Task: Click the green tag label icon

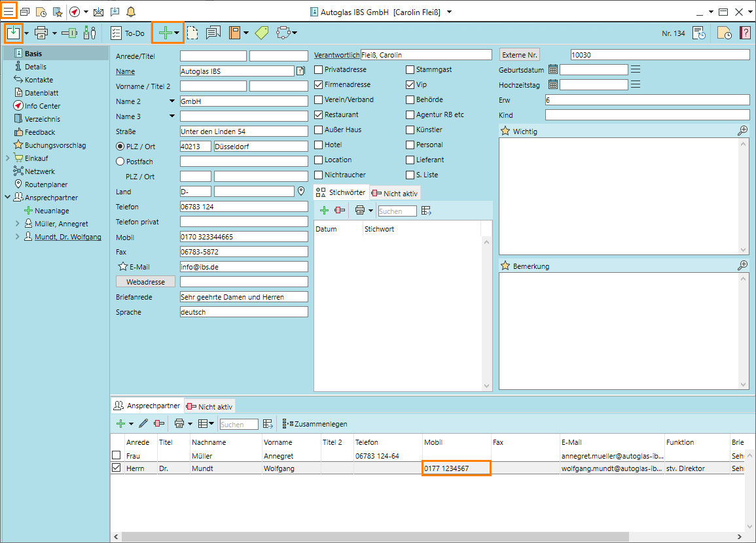Action: click(x=262, y=33)
